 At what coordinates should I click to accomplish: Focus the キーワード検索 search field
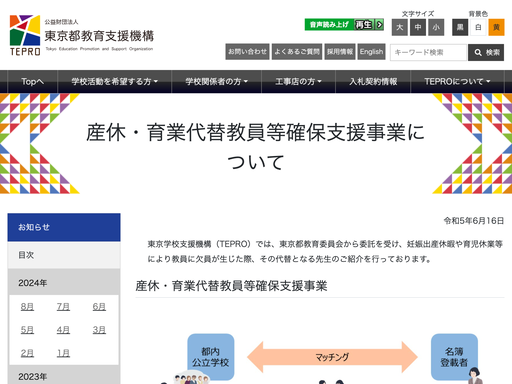tap(429, 52)
